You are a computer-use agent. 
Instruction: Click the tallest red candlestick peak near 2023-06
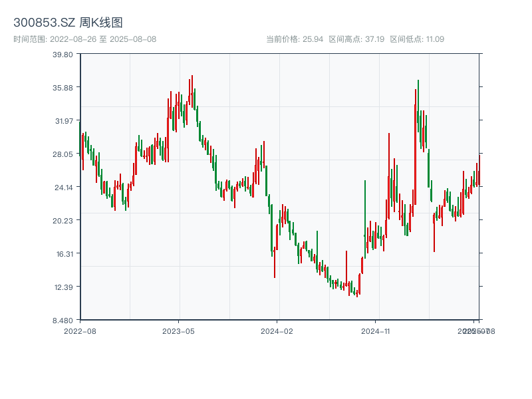point(192,92)
